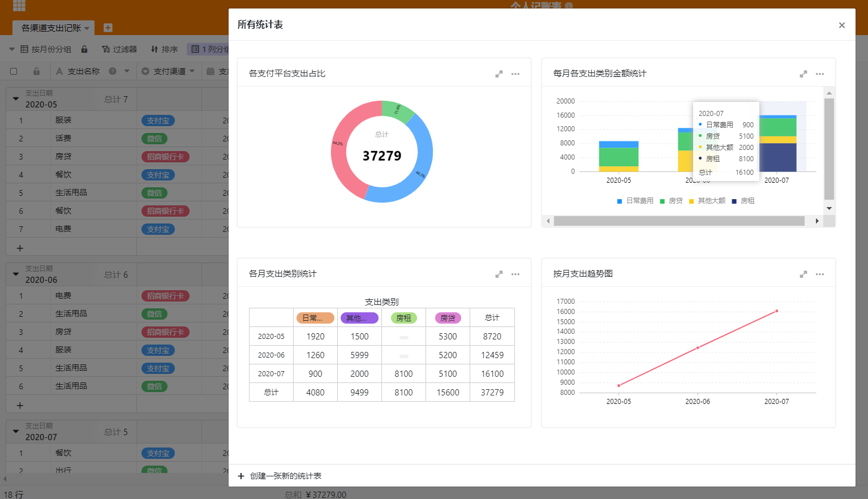Expand the 各支付平台支出占比 chart to fullscreen

click(499, 74)
